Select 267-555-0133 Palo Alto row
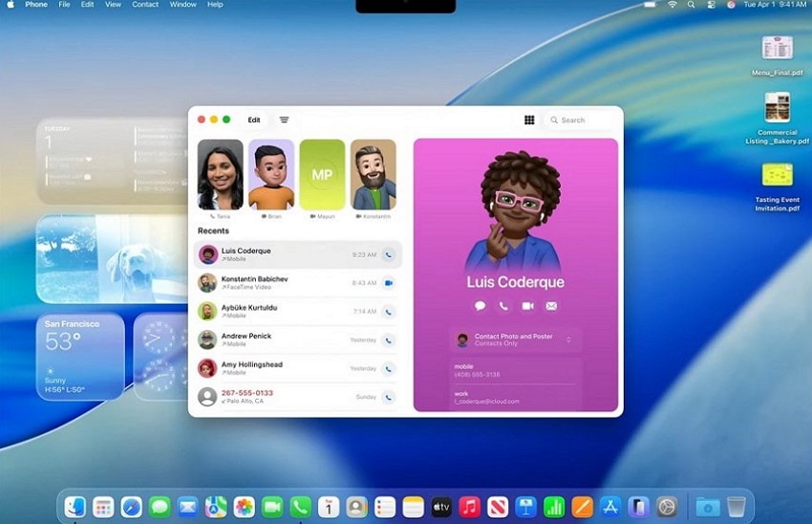The image size is (812, 524). 298,397
